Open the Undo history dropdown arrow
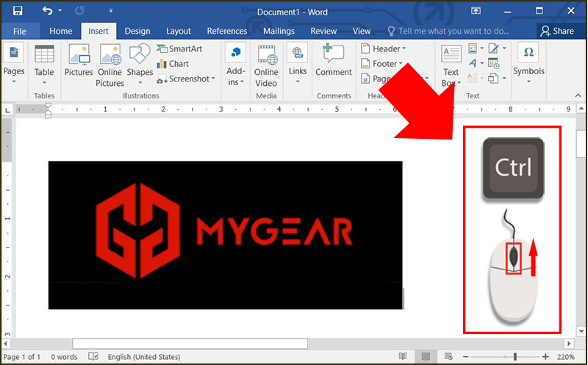 [x=60, y=11]
